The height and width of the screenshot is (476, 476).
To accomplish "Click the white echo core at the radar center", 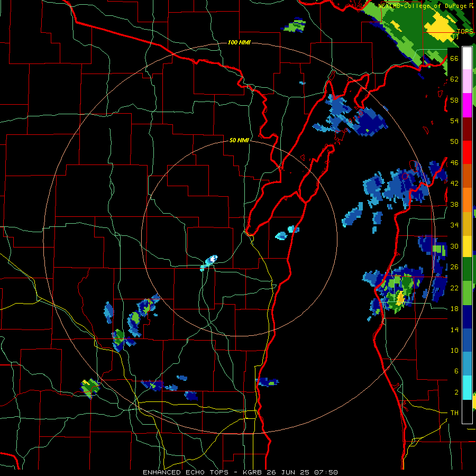I will pyautogui.click(x=213, y=259).
